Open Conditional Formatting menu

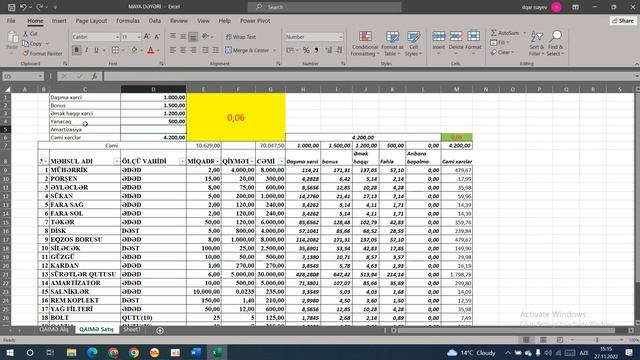click(365, 43)
